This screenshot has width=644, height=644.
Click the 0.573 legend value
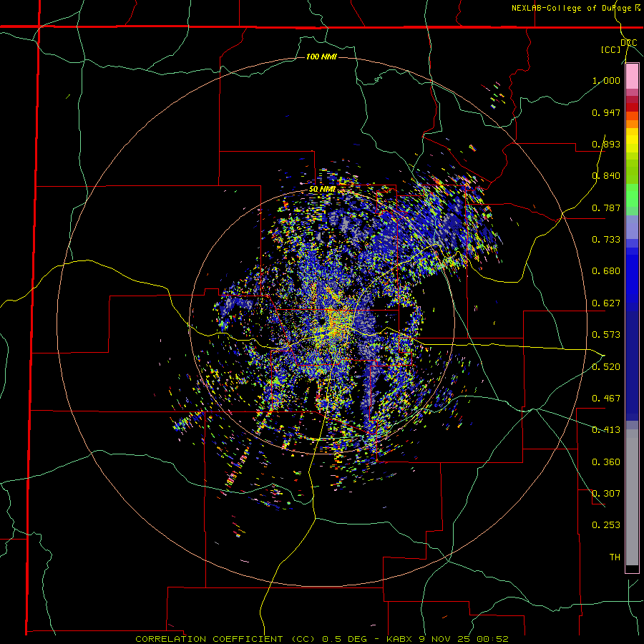(606, 335)
